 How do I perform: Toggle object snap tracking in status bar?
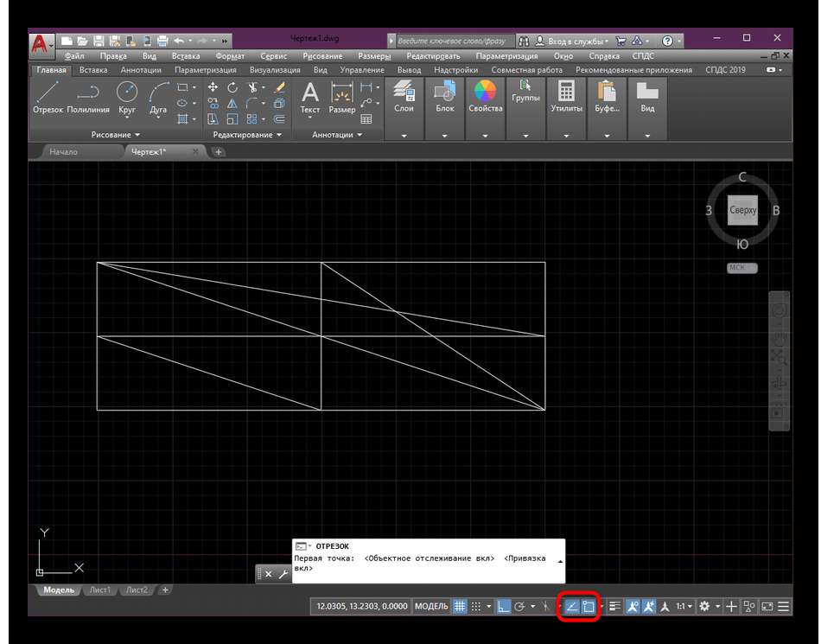click(572, 607)
